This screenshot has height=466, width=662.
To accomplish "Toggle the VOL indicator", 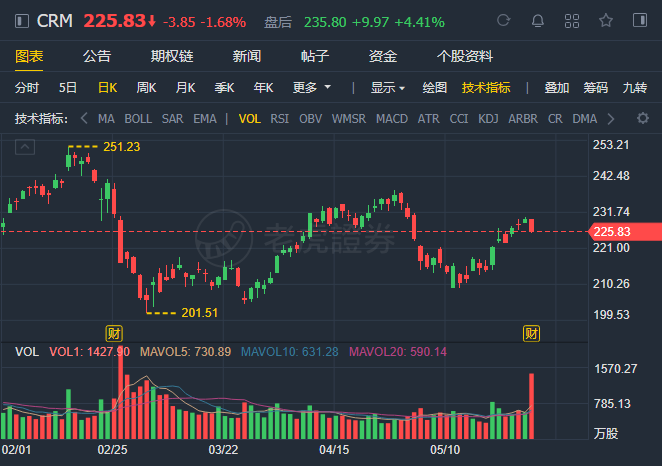I will [250, 119].
